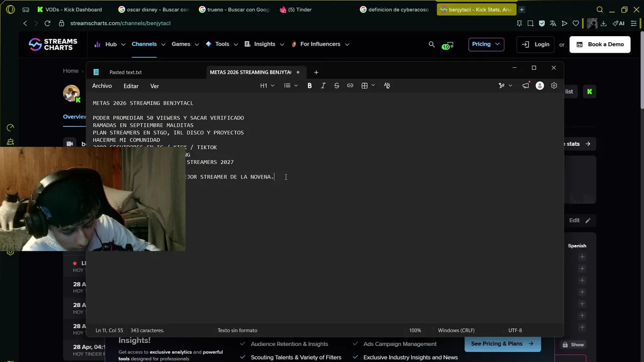Insert a link in Notepad
644x362 pixels.
(350, 85)
